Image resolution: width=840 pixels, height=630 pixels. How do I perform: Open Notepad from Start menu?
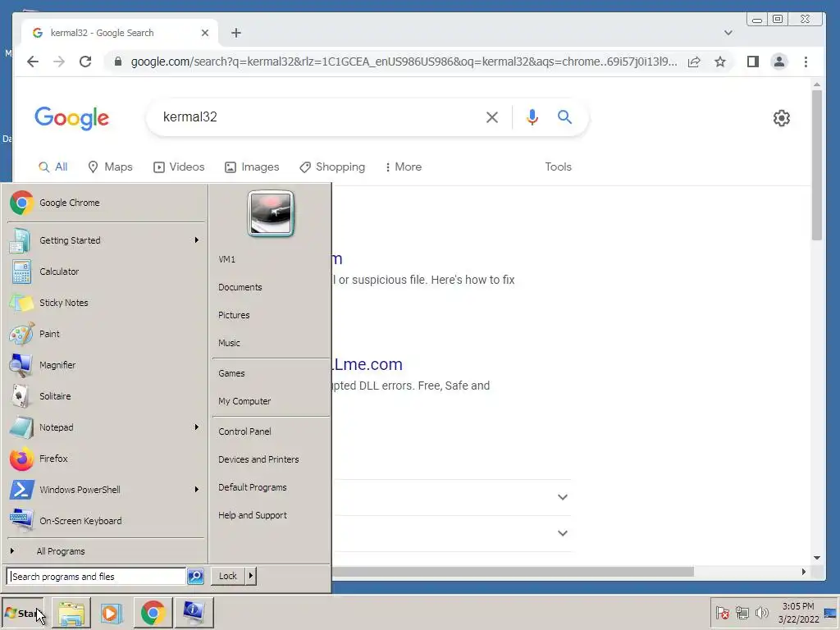click(105, 427)
